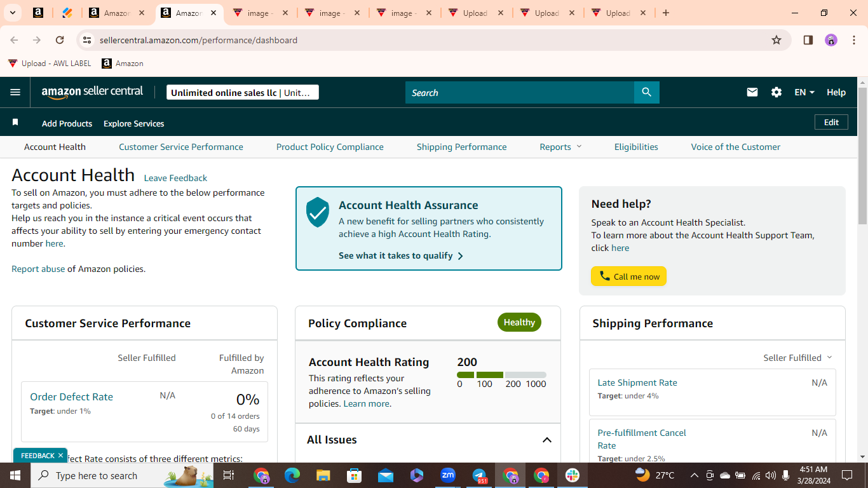Open the Voice of the Customer tab
Viewport: 868px width, 488px height.
(x=736, y=147)
